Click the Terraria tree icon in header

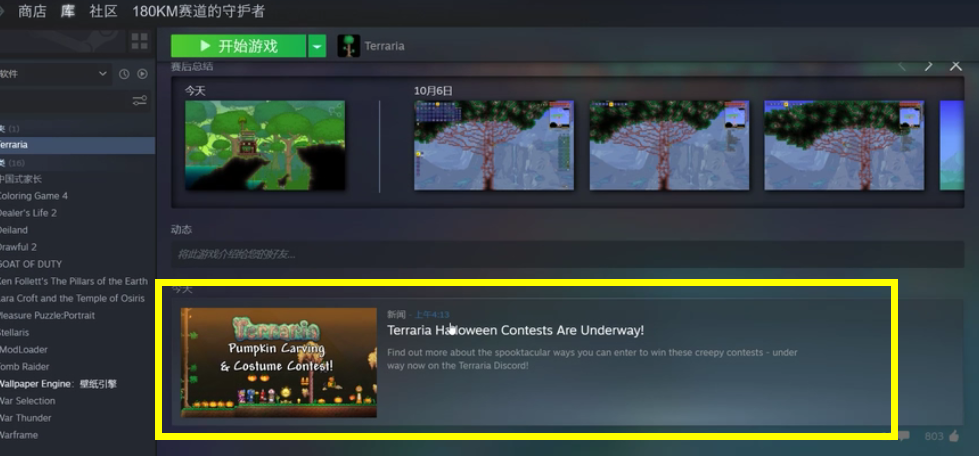348,46
